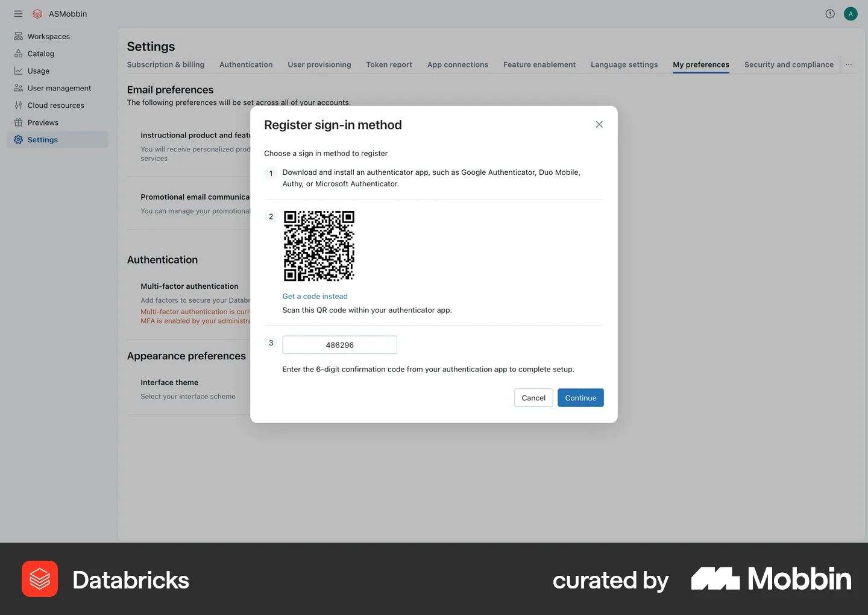
Task: Go to App connections tab
Action: coord(458,65)
